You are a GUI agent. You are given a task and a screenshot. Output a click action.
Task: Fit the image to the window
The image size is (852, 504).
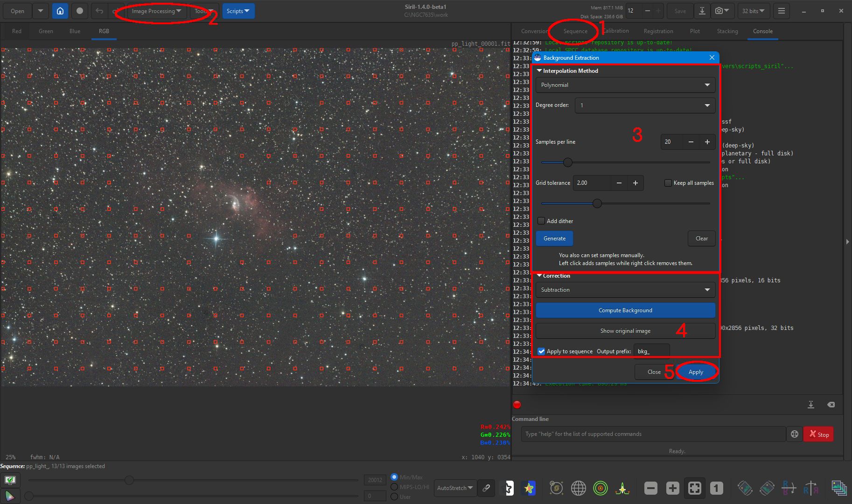click(x=694, y=488)
